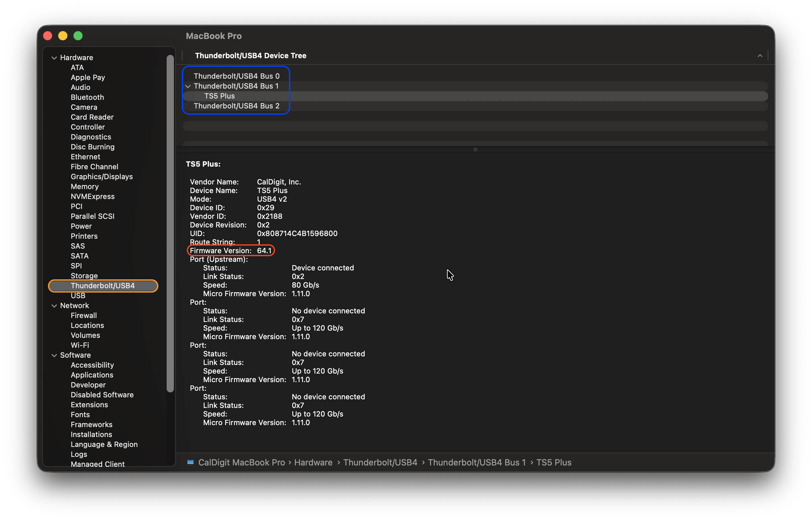Viewport: 812px width, 521px height.
Task: Select Memory in the Hardware list
Action: 85,186
